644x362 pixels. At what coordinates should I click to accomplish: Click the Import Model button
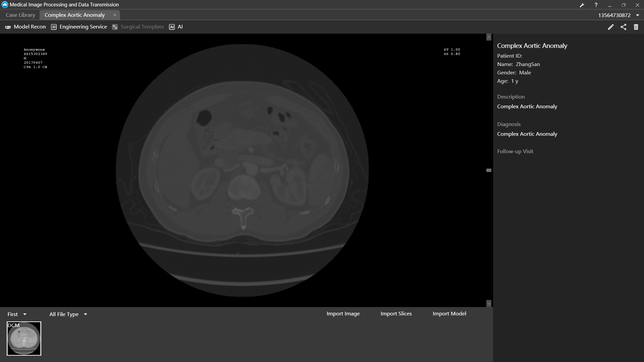449,314
